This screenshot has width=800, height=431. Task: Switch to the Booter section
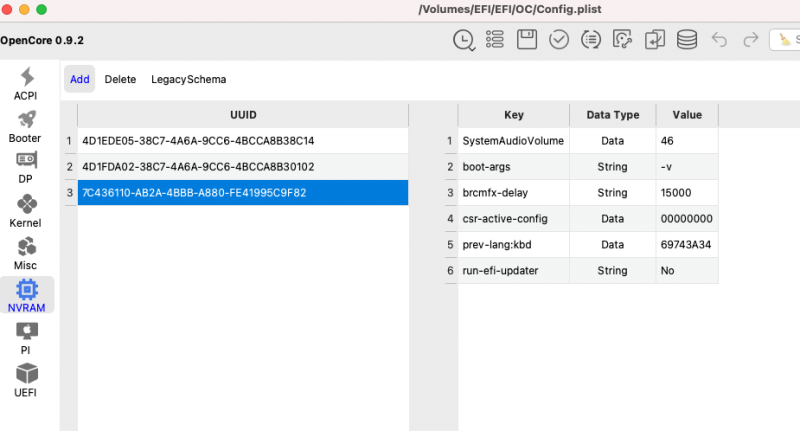click(26, 126)
